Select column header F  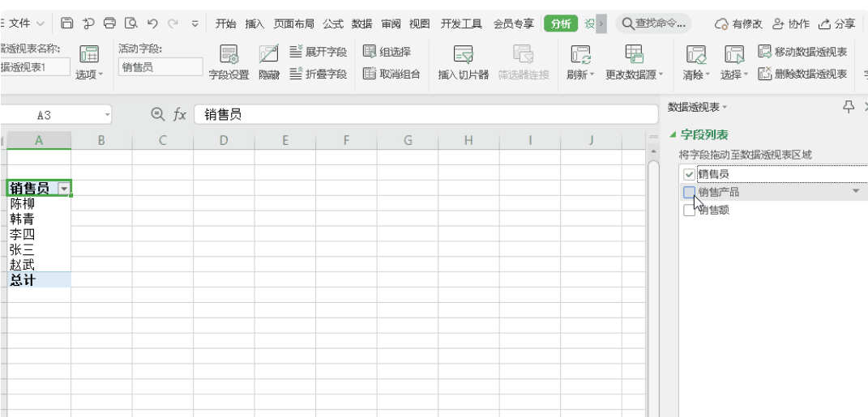point(346,140)
